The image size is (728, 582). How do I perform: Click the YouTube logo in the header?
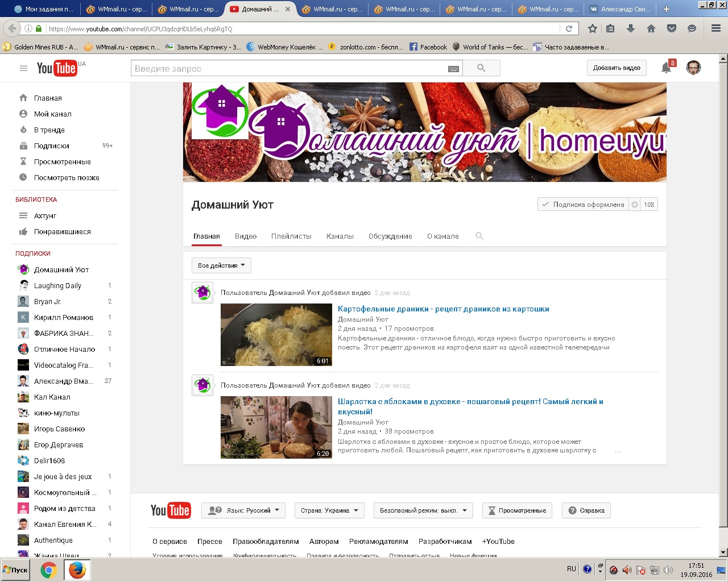pyautogui.click(x=56, y=68)
